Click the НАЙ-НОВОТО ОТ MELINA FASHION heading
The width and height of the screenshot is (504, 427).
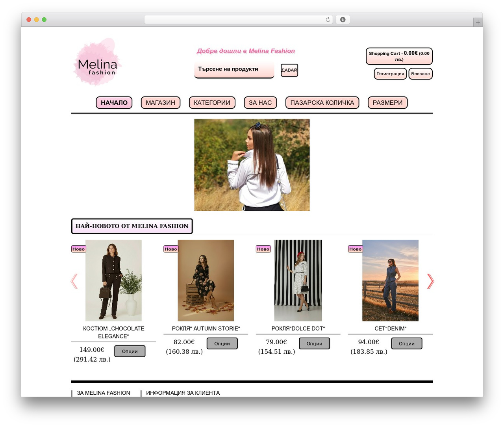(x=132, y=226)
